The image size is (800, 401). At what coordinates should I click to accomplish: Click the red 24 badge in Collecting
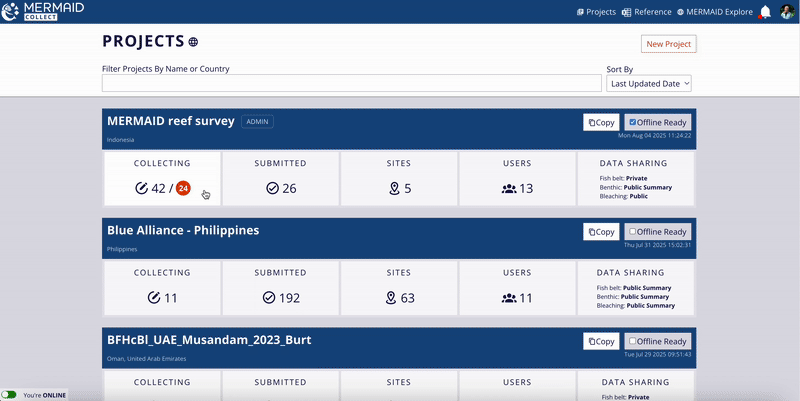(x=183, y=188)
